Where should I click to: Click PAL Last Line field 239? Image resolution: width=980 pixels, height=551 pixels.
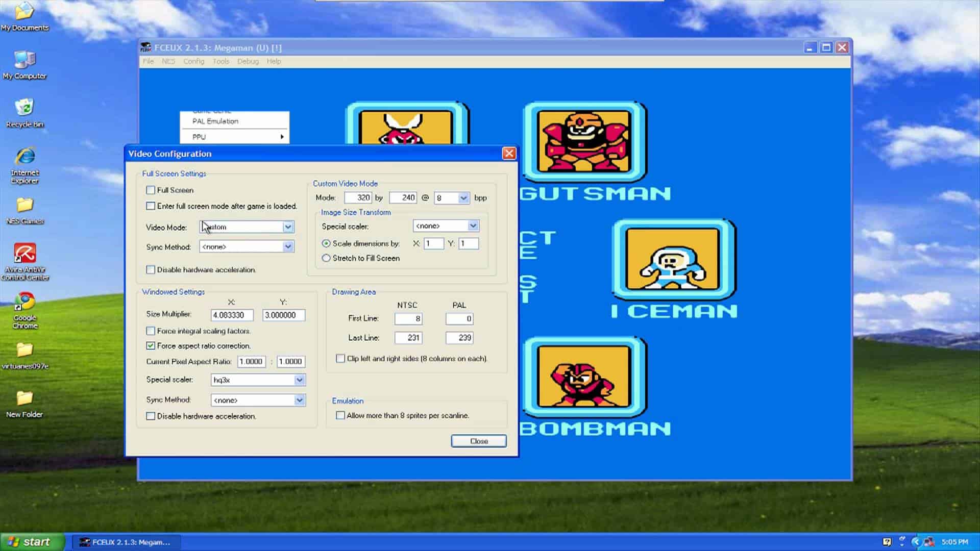coord(459,337)
